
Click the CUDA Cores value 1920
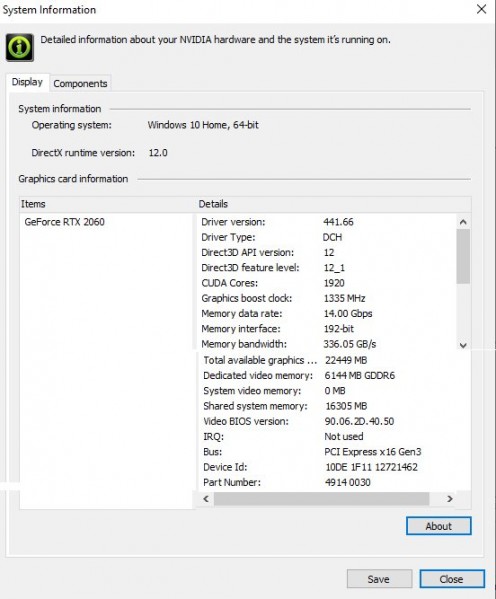334,283
